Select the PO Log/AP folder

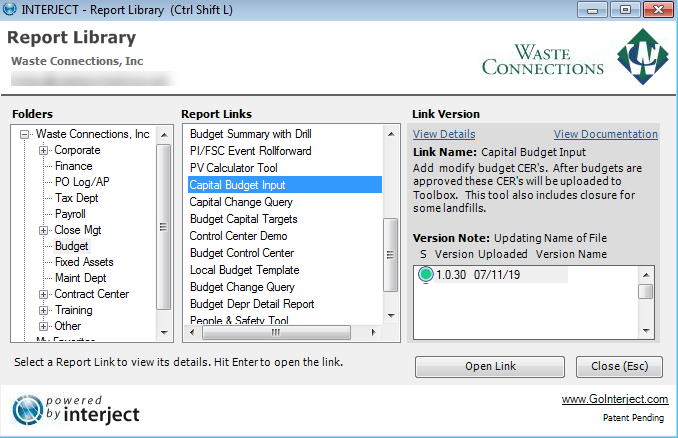[x=82, y=182]
